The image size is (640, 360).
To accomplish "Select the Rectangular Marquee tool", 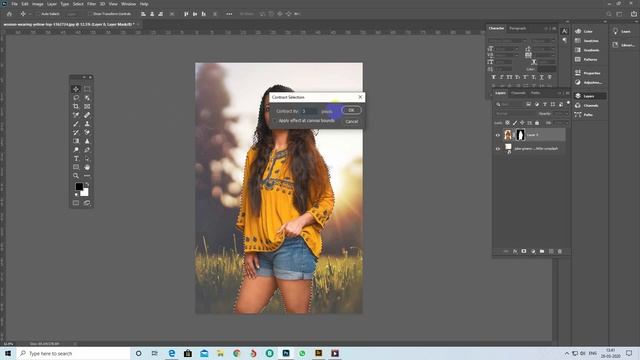I will (87, 89).
